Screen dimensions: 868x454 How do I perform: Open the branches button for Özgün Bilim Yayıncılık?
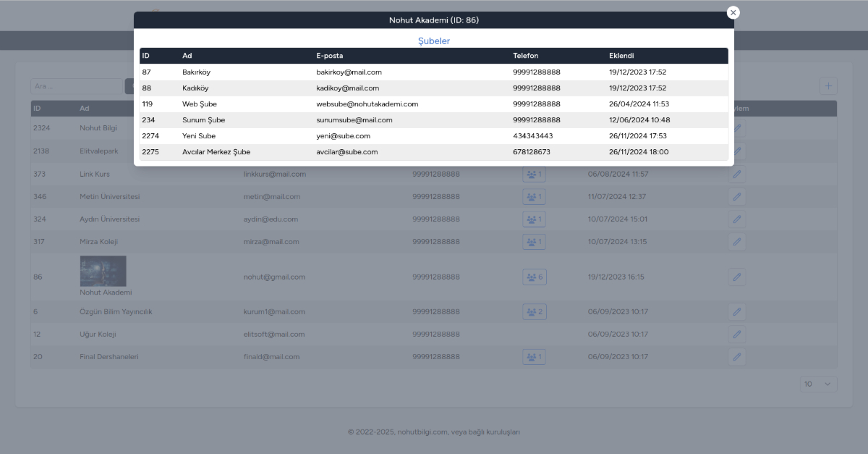[x=535, y=312]
